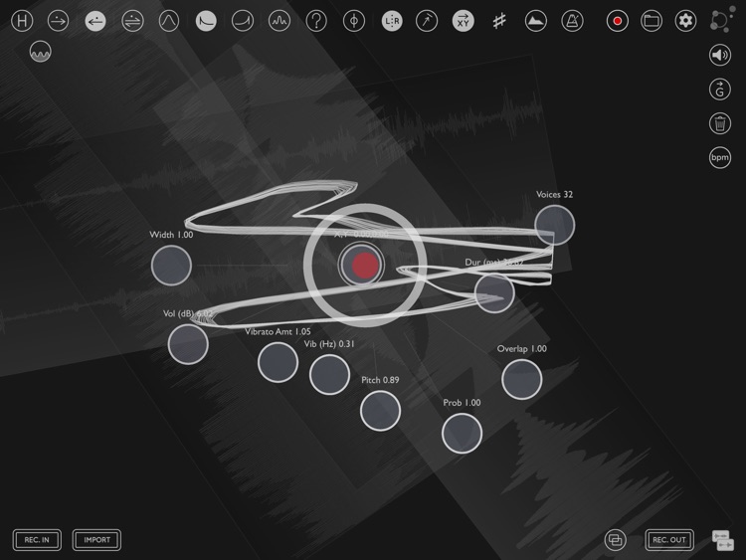Image resolution: width=746 pixels, height=560 pixels.
Task: Click the REC. IN button
Action: click(37, 540)
